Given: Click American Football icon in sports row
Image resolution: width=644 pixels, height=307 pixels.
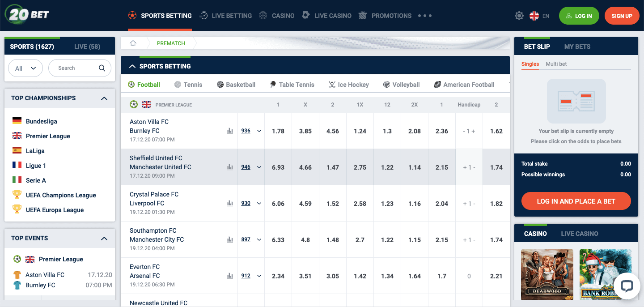Looking at the screenshot, I should click(x=437, y=85).
